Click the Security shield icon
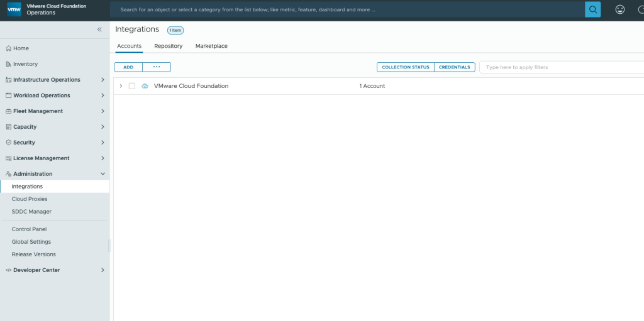The height and width of the screenshot is (321, 644). (x=8, y=143)
